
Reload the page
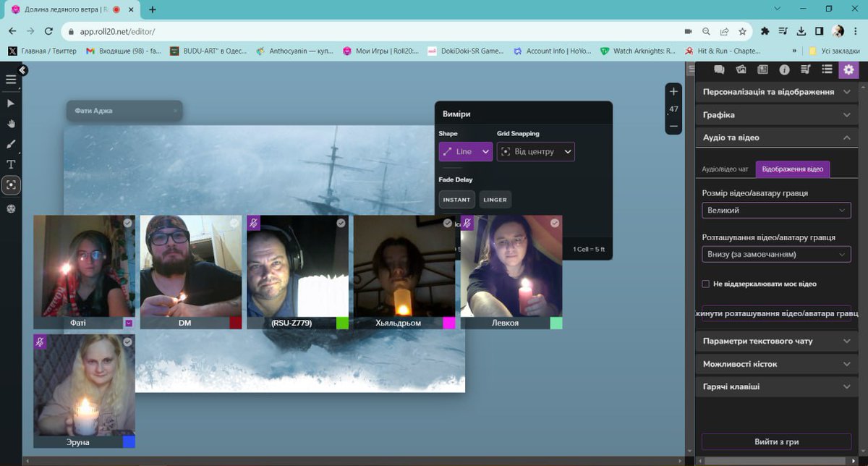[48, 31]
